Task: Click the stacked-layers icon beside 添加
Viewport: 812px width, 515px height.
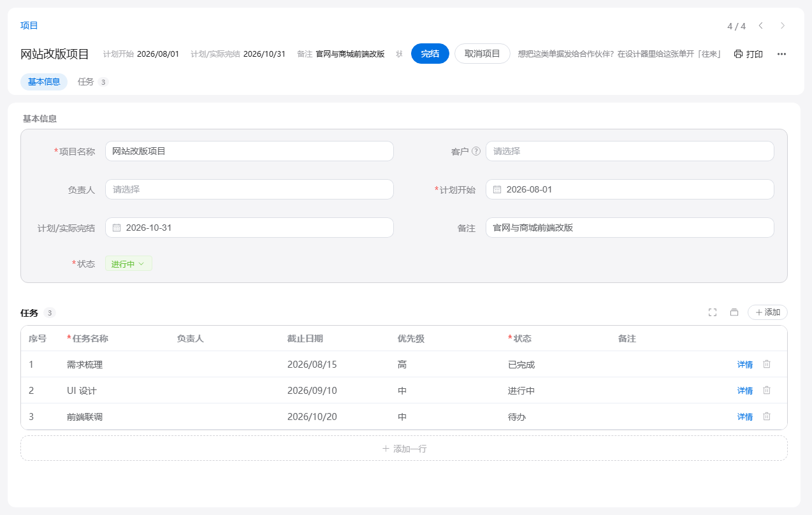Action: [x=734, y=312]
